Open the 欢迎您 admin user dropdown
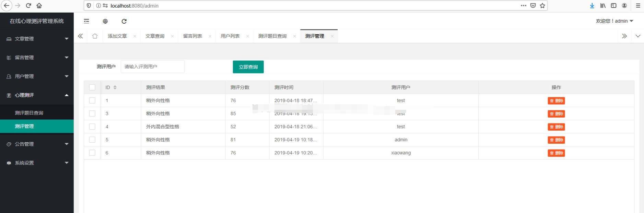644x213 pixels. pos(614,21)
